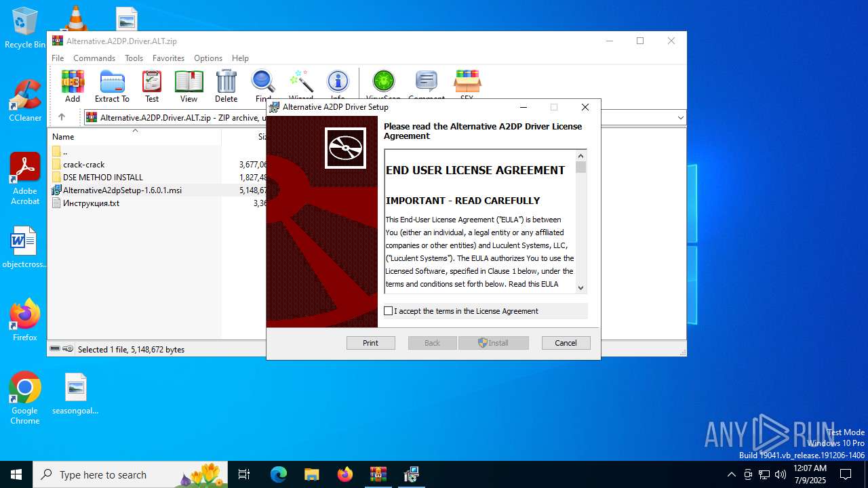The image size is (868, 488).
Task: Select the seasongoal image file icon
Action: click(75, 394)
